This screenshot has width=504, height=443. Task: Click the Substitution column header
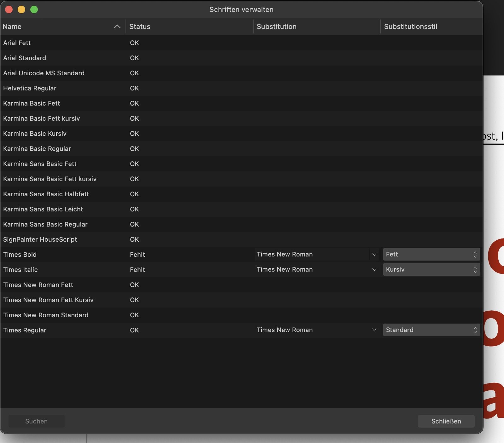317,26
